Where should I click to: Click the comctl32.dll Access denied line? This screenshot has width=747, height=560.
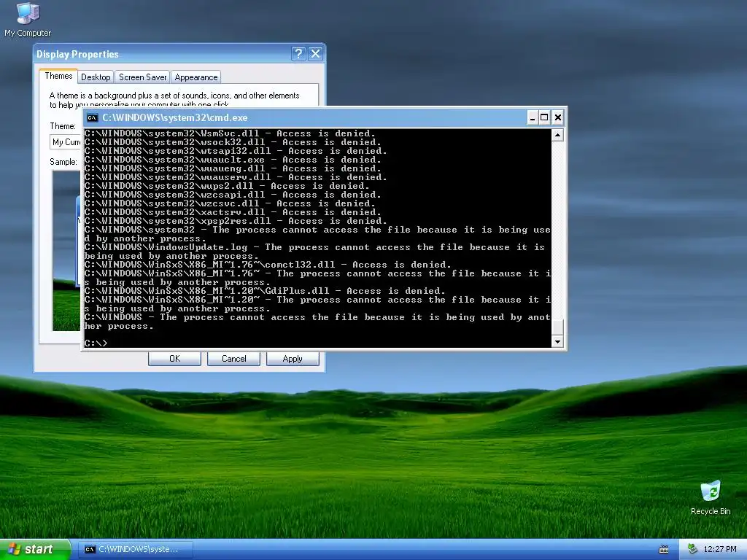[267, 264]
